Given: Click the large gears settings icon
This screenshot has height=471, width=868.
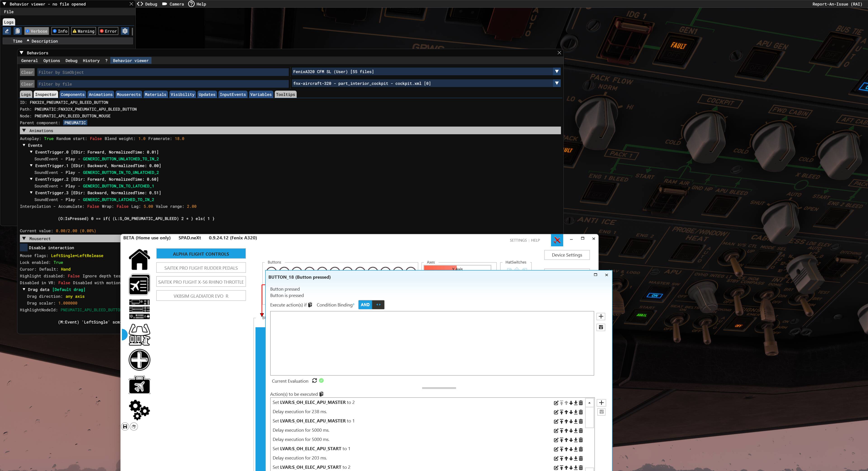Looking at the screenshot, I should tap(139, 410).
